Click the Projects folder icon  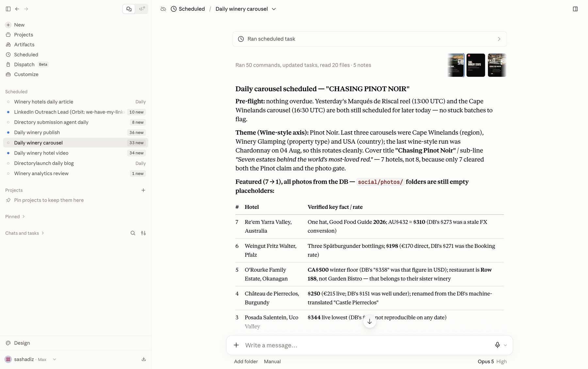click(8, 35)
